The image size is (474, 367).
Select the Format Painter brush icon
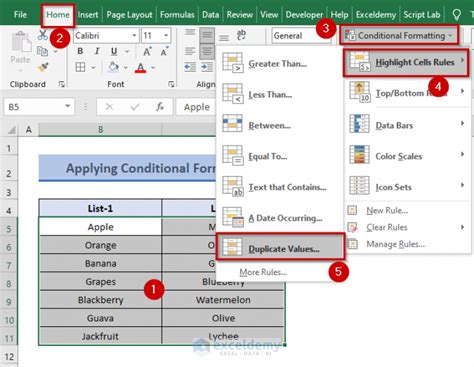click(43, 67)
